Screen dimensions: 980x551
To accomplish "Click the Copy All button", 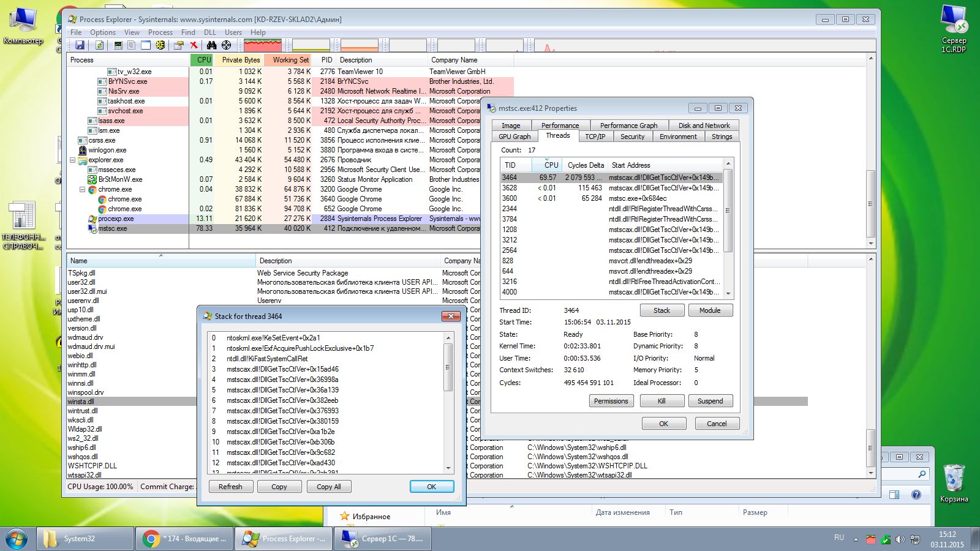I will coord(329,487).
